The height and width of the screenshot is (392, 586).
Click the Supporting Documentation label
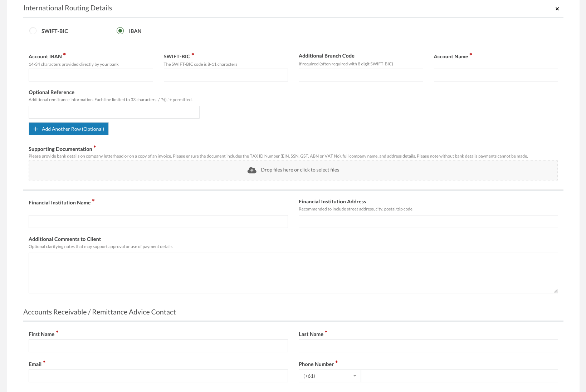click(60, 149)
